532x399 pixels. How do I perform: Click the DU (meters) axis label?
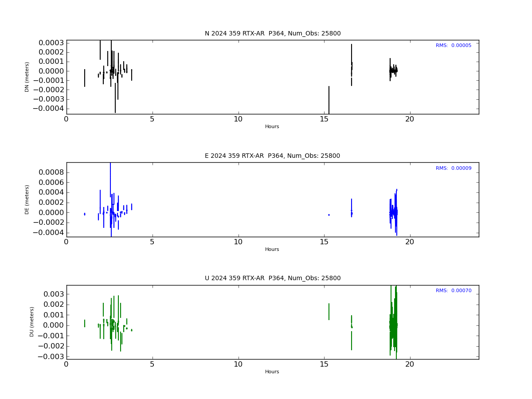coord(32,322)
